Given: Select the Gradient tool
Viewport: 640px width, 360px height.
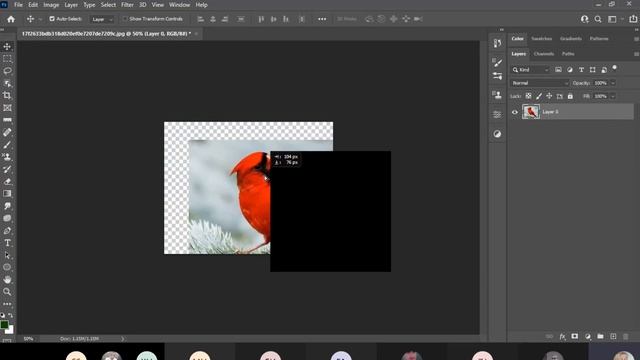Looking at the screenshot, I should click(x=7, y=193).
